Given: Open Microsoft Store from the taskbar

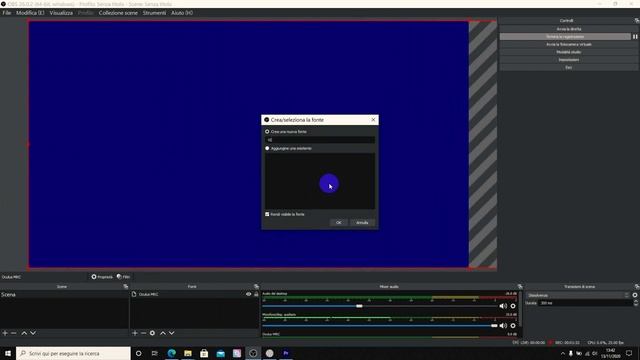Looking at the screenshot, I should (204, 353).
